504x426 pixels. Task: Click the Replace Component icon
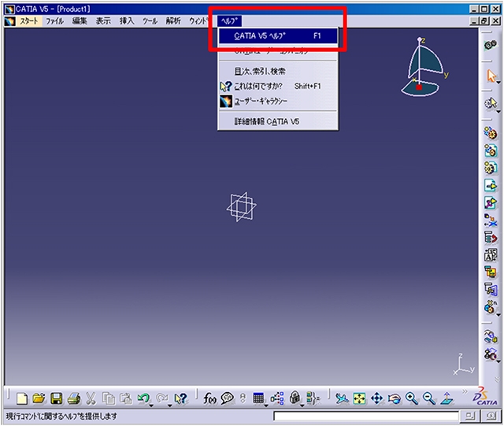491,220
